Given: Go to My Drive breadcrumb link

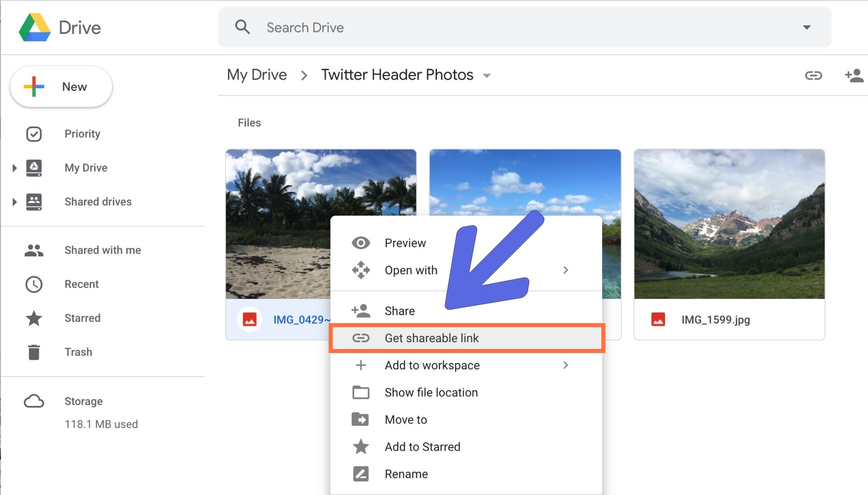Looking at the screenshot, I should [x=257, y=75].
